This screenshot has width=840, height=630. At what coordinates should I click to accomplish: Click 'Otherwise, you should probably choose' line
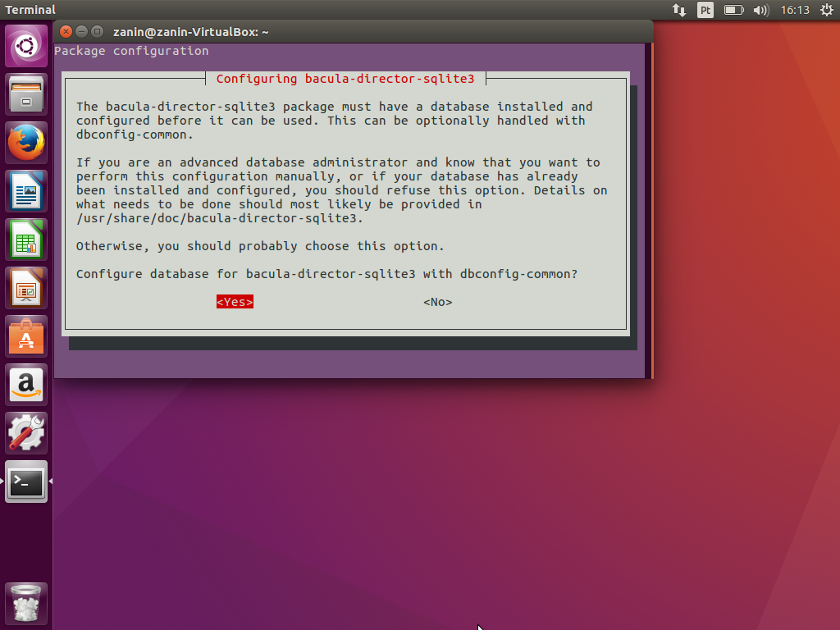260,246
